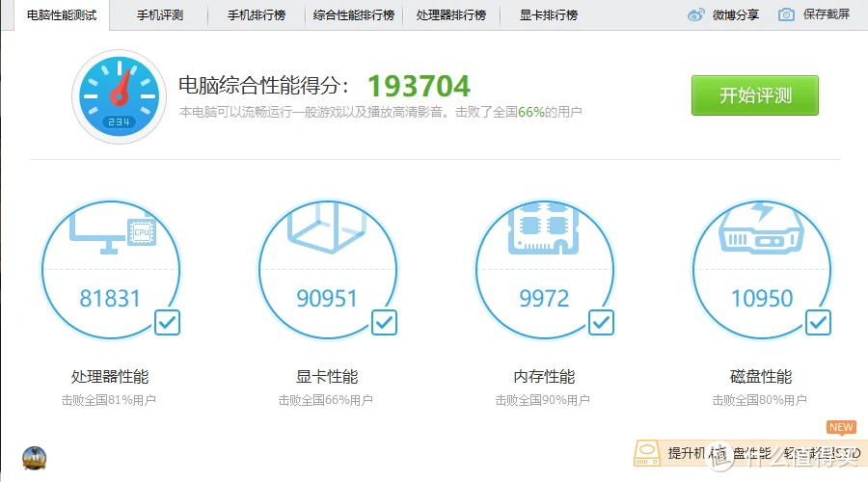
Task: Click the graphics score 90951
Action: coord(327,298)
